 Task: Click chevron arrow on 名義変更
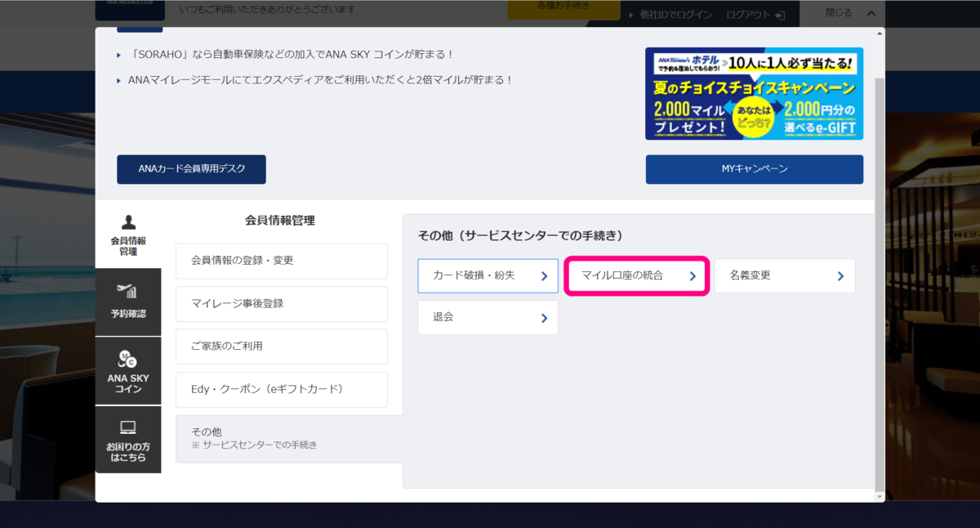coord(840,277)
